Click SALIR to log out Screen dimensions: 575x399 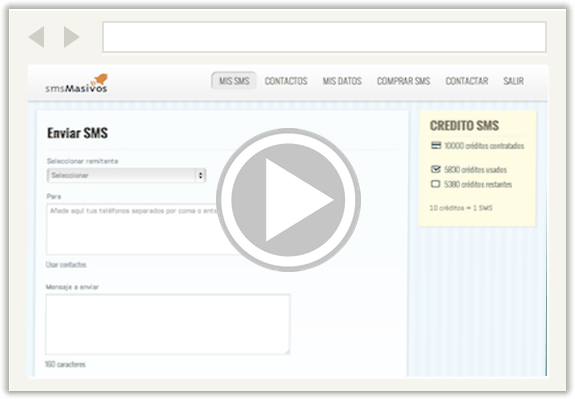click(513, 81)
